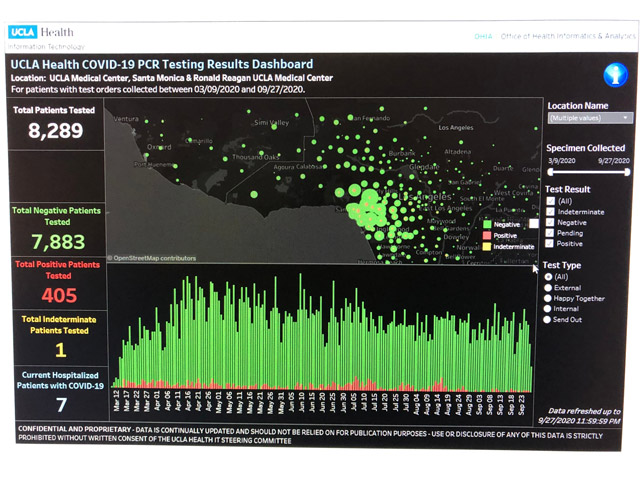The width and height of the screenshot is (640, 480).
Task: Click the indeterminate patients count 1
Action: [x=60, y=350]
